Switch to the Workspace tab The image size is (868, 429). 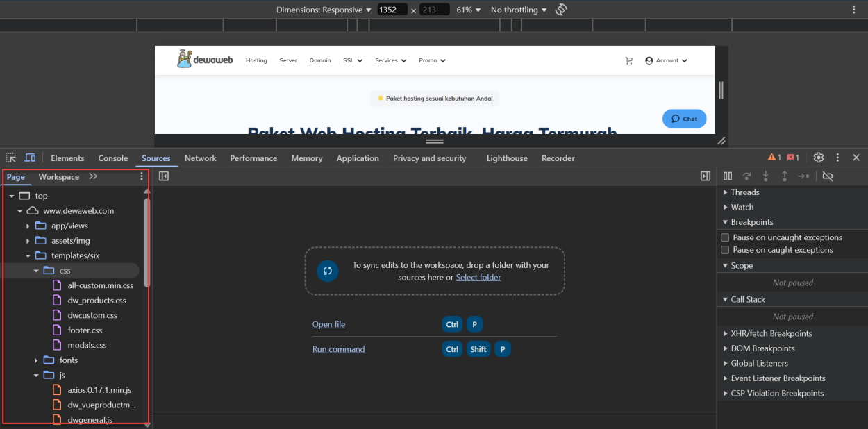58,177
